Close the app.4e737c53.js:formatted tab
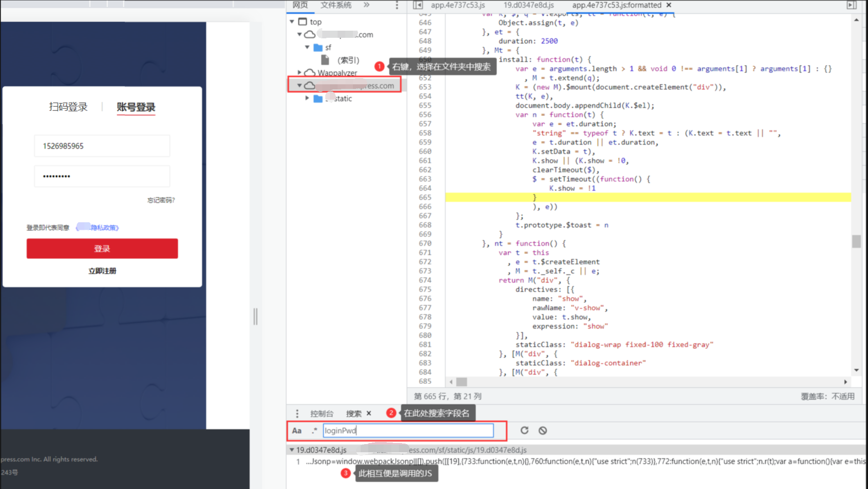868x489 pixels. click(669, 5)
